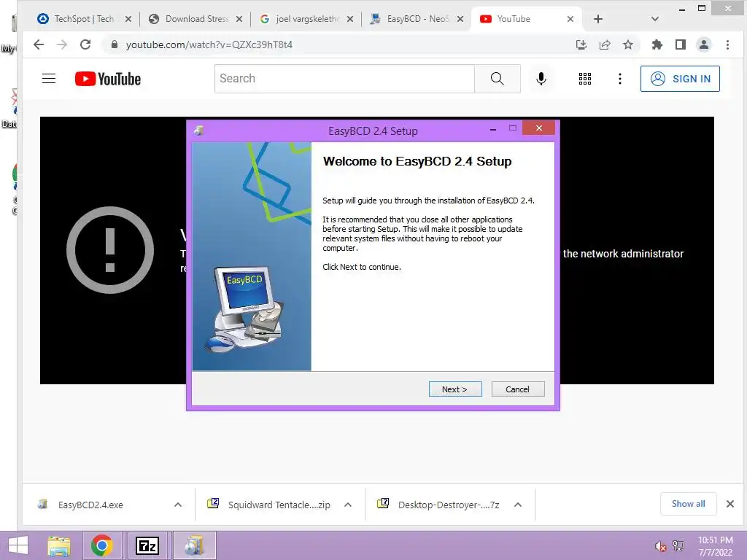Click the YouTube Search field

(344, 79)
